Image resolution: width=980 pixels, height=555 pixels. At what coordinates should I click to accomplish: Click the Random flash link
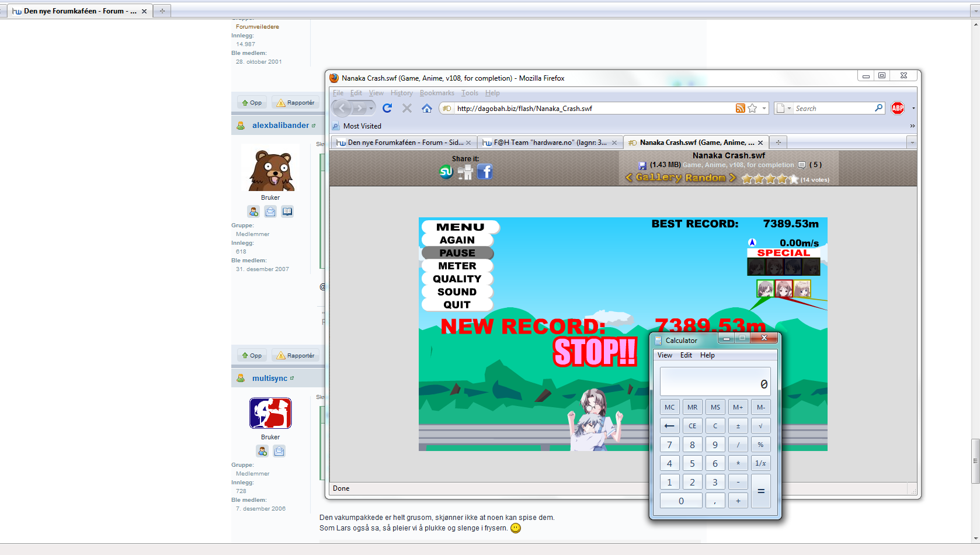pyautogui.click(x=706, y=177)
